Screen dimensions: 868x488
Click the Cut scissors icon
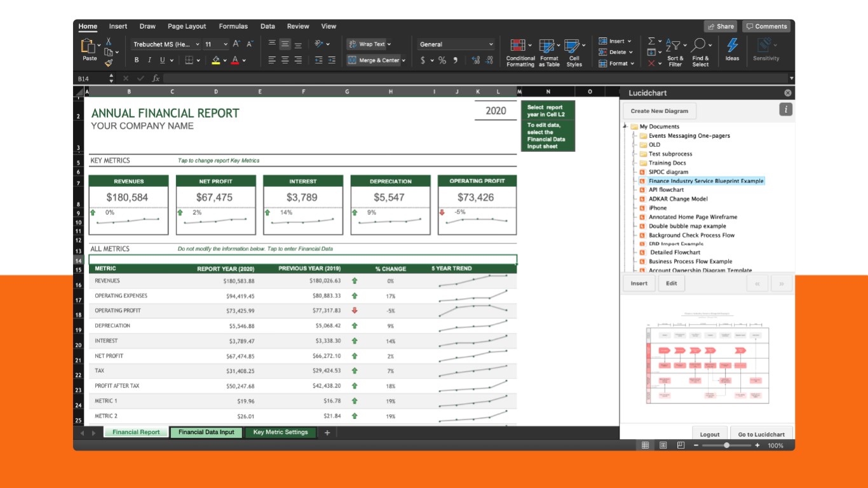pos(109,41)
